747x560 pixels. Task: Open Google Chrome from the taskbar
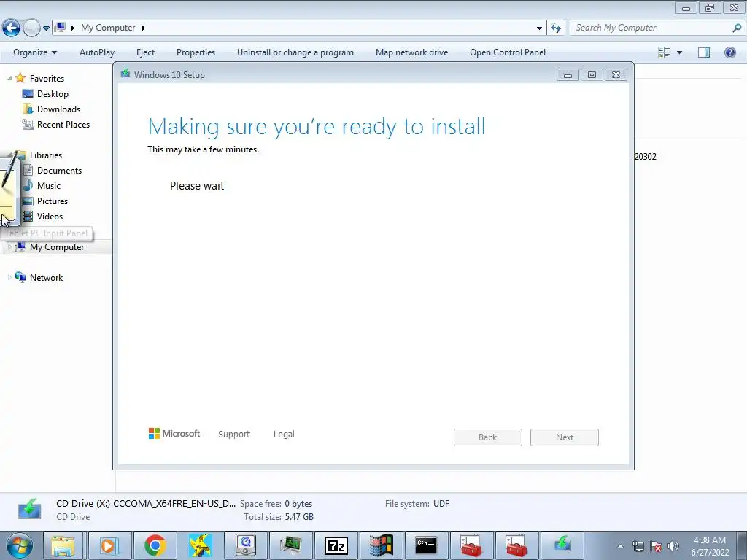pos(155,545)
